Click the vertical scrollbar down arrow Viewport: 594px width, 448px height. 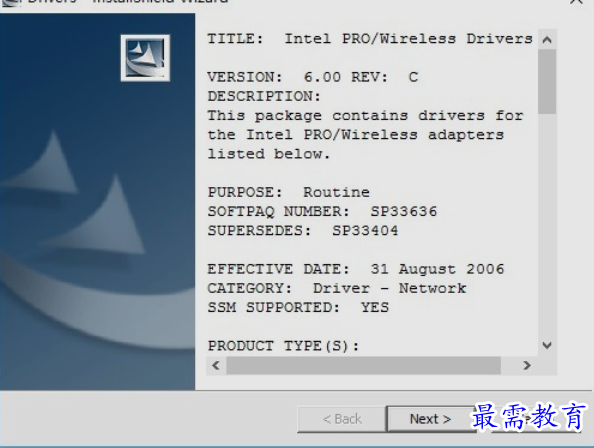tap(547, 345)
